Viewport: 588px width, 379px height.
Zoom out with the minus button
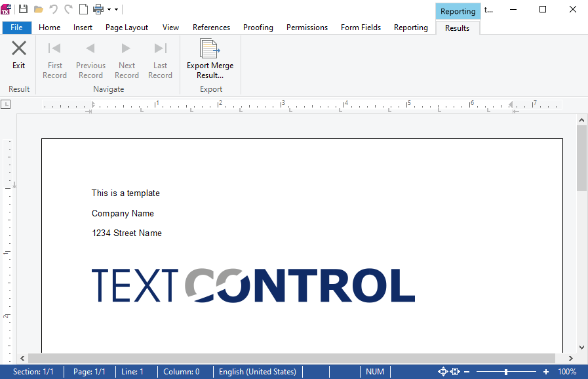[467, 372]
